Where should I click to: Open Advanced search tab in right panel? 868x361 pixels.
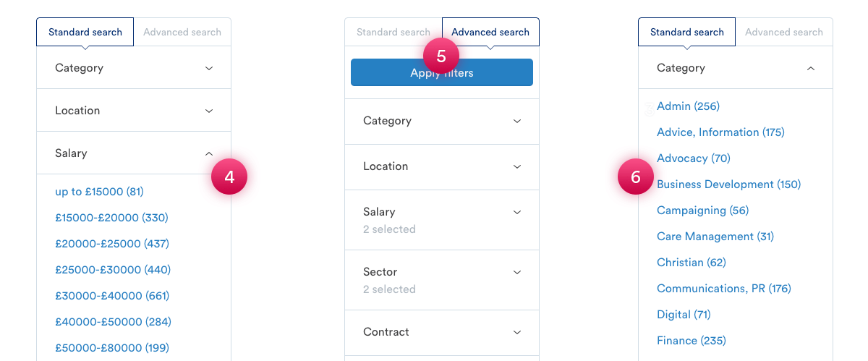point(784,32)
